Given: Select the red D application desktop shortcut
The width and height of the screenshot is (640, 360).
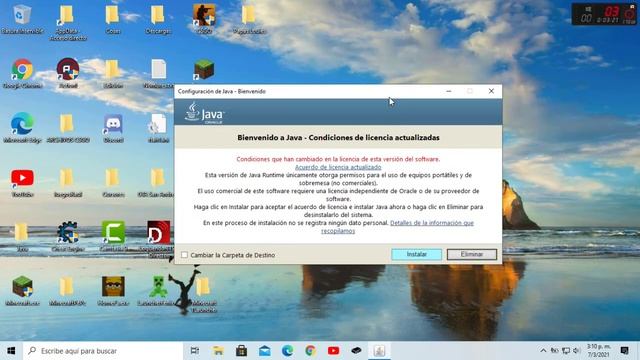Looking at the screenshot, I should click(x=159, y=239).
